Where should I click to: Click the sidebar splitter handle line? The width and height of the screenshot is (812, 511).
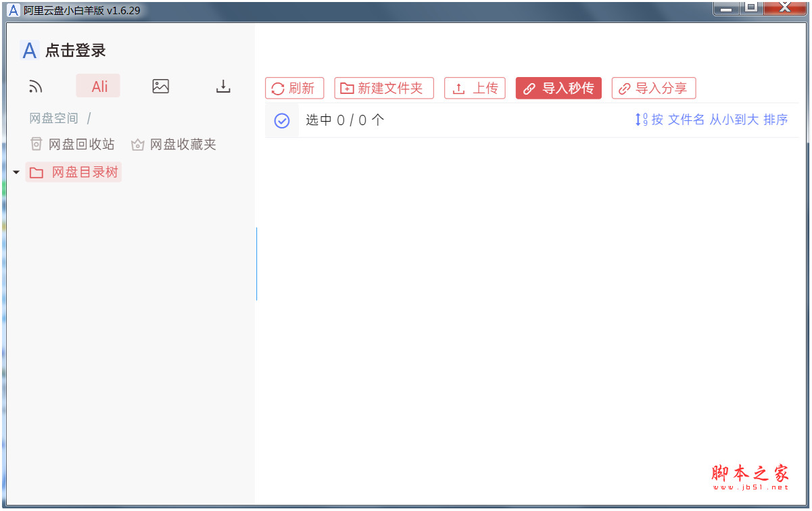257,264
